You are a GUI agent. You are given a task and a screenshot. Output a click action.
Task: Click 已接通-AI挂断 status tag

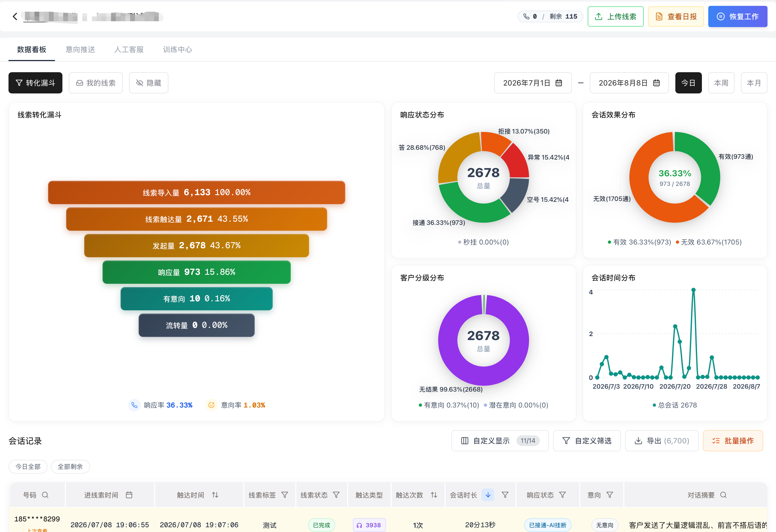coord(548,525)
